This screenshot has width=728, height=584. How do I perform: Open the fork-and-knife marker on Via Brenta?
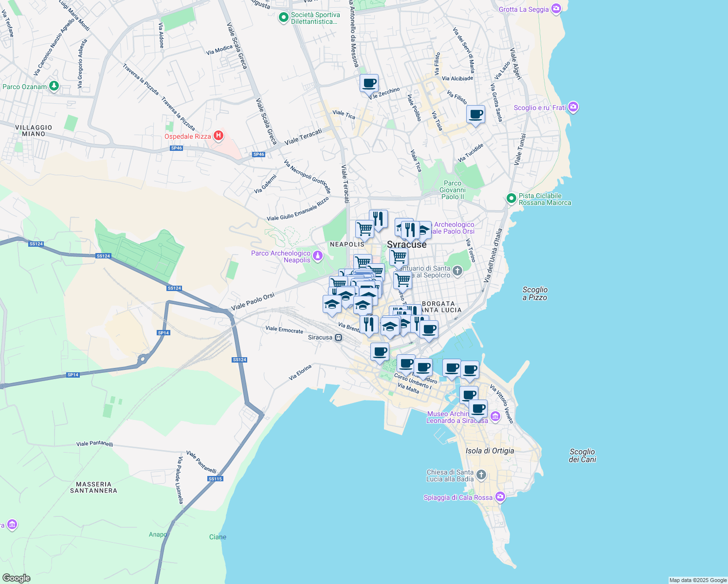point(369,323)
